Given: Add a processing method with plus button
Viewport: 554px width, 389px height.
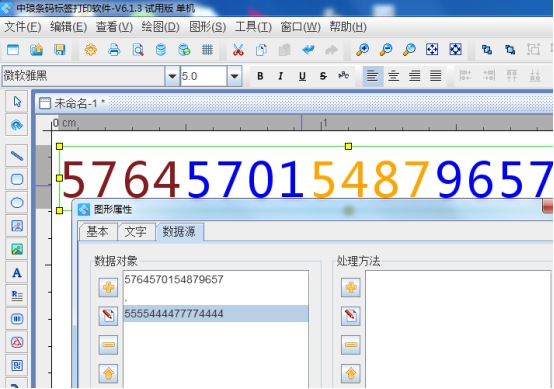Looking at the screenshot, I should tap(350, 287).
